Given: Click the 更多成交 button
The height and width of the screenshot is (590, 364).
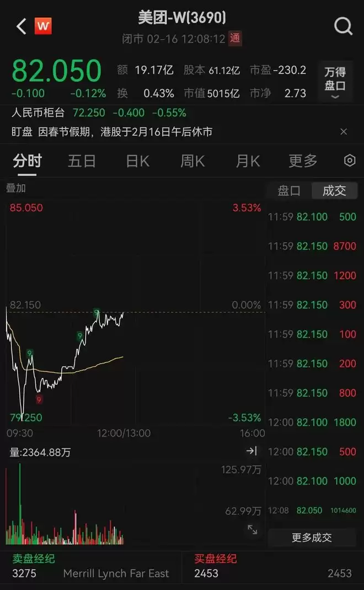Looking at the screenshot, I should (312, 538).
